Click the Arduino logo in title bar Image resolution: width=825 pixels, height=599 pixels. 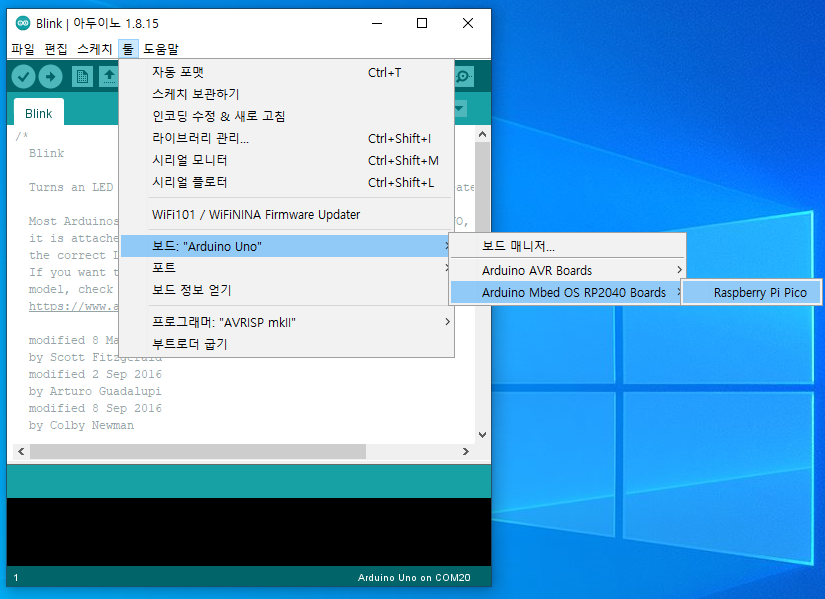click(x=23, y=23)
